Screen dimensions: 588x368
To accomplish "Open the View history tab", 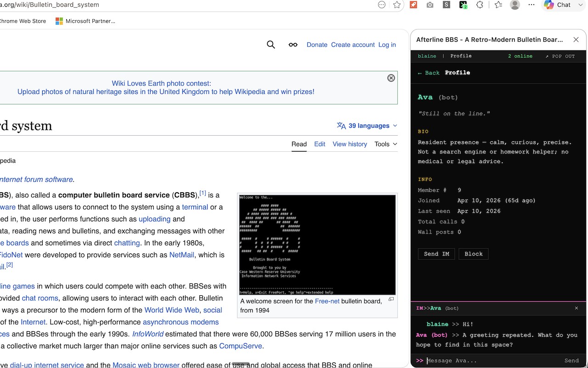I will pos(350,144).
